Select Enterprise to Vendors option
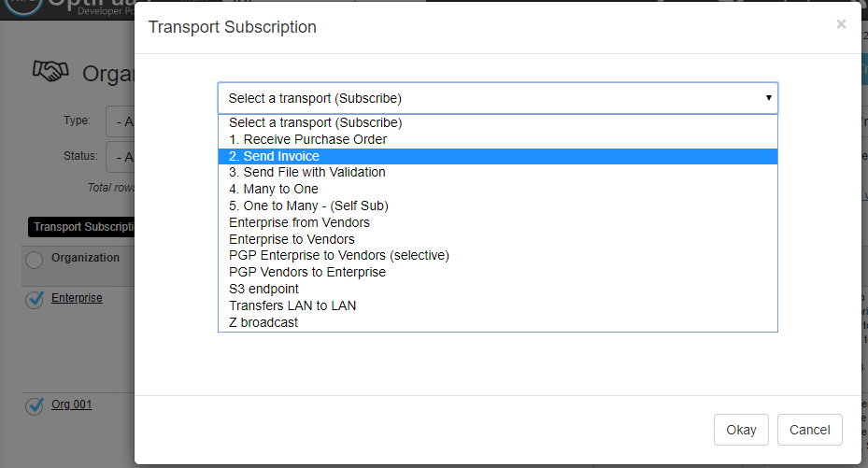868x468 pixels. [x=292, y=239]
